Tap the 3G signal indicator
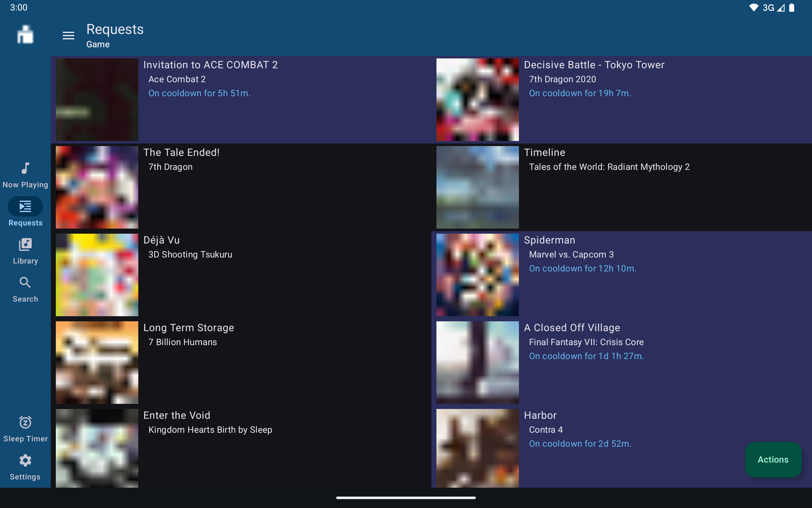Image resolution: width=812 pixels, height=508 pixels. (773, 8)
